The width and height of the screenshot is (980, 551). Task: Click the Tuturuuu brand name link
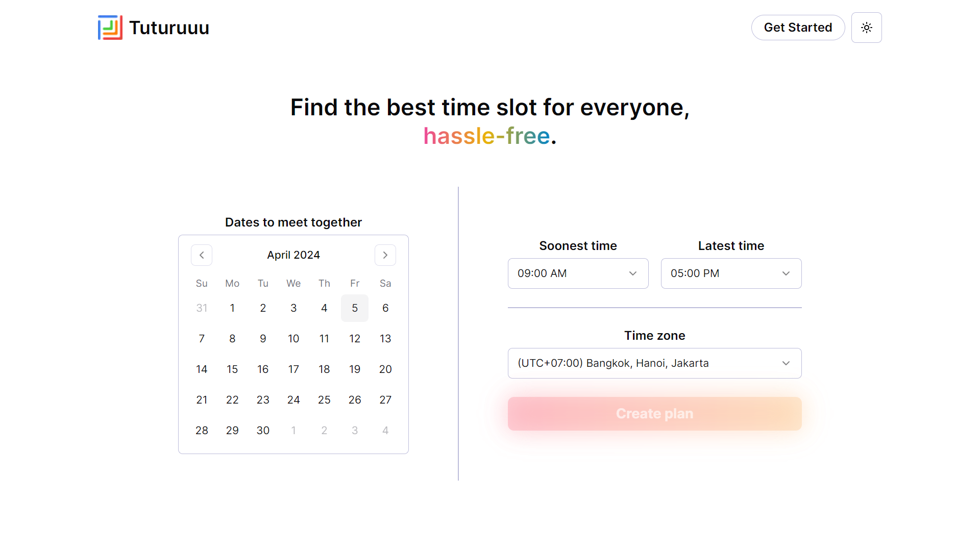coord(169,28)
